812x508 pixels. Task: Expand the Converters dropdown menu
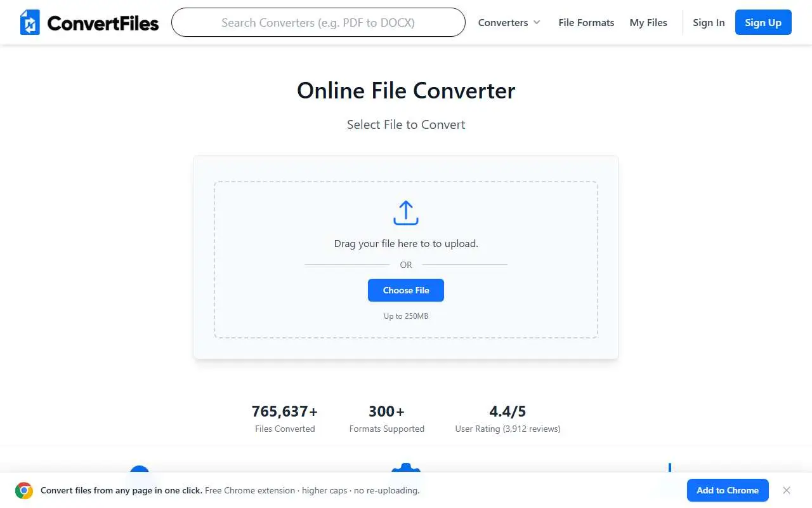tap(509, 22)
